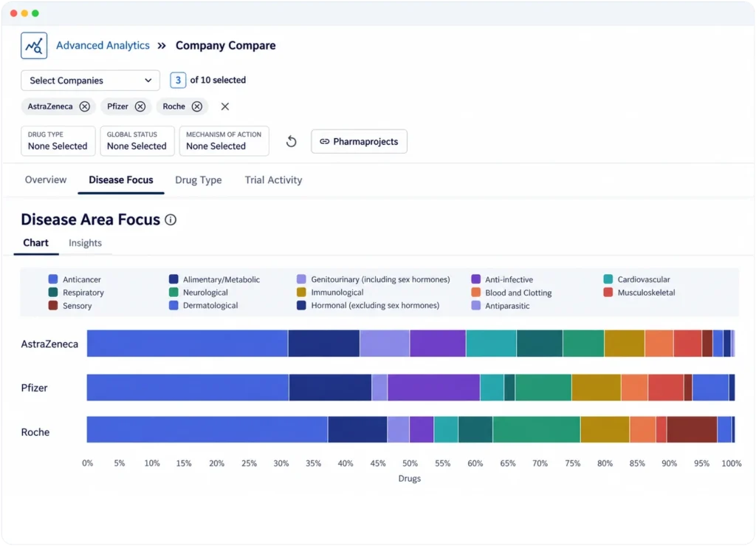The image size is (756, 546).
Task: Go to Advanced Analytics breadcrumb link
Action: pyautogui.click(x=103, y=45)
